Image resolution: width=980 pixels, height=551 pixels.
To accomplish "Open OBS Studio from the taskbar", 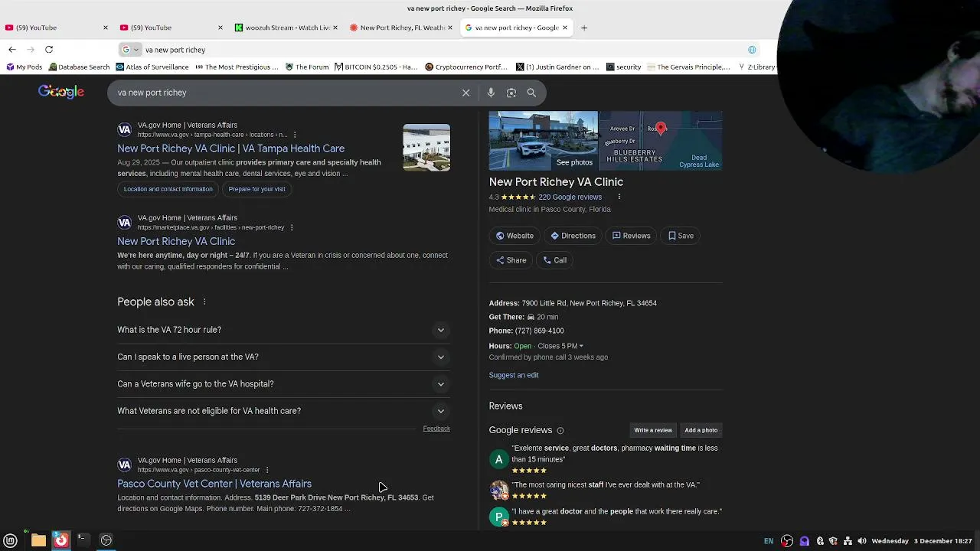I will point(106,540).
